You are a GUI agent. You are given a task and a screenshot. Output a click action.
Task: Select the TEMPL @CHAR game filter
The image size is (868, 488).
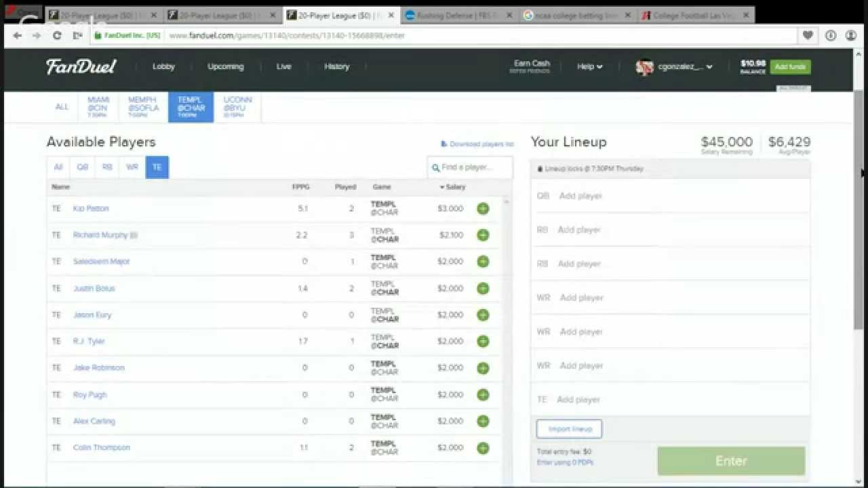pyautogui.click(x=191, y=107)
